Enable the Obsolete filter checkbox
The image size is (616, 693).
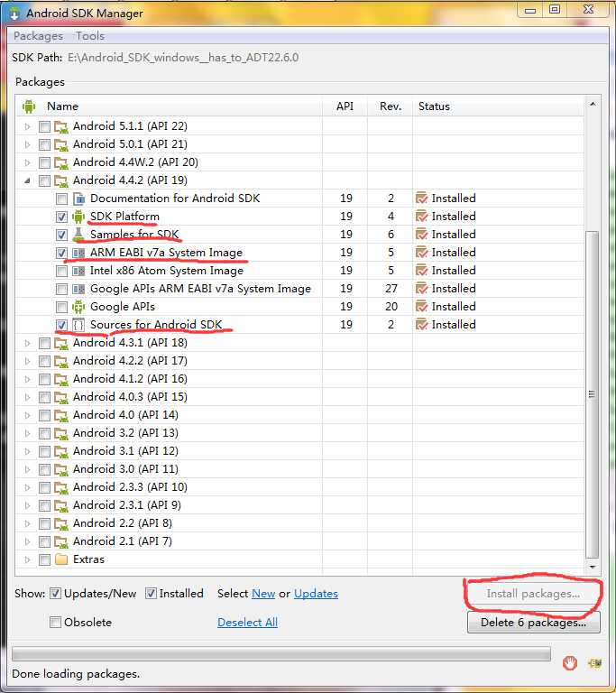[55, 623]
